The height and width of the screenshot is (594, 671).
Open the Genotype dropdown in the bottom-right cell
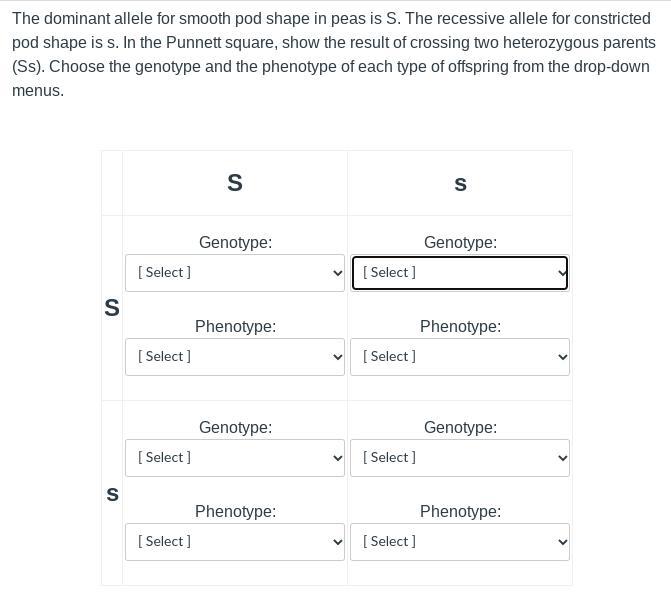point(460,458)
